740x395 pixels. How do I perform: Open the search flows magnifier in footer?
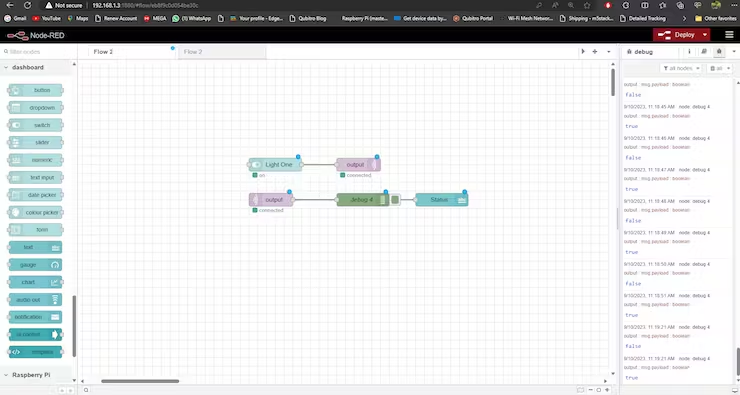[x=86, y=390]
